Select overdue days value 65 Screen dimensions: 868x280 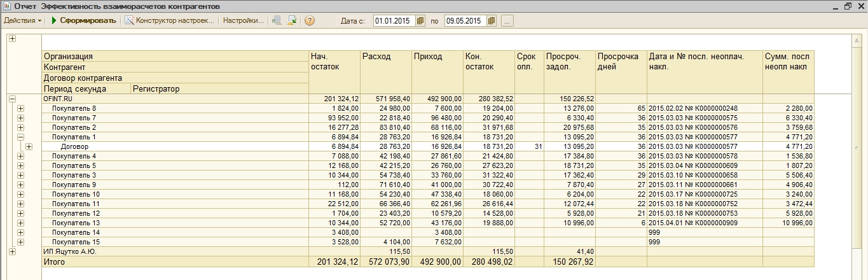[621, 108]
